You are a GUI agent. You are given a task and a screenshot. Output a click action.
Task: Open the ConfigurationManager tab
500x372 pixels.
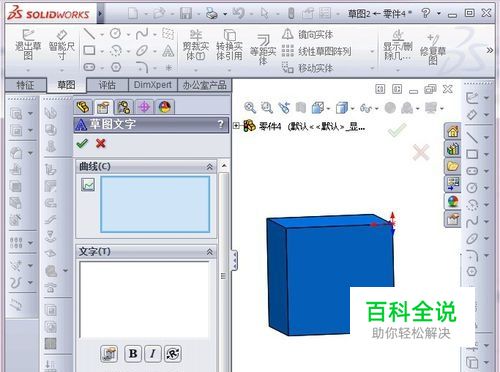[123, 107]
